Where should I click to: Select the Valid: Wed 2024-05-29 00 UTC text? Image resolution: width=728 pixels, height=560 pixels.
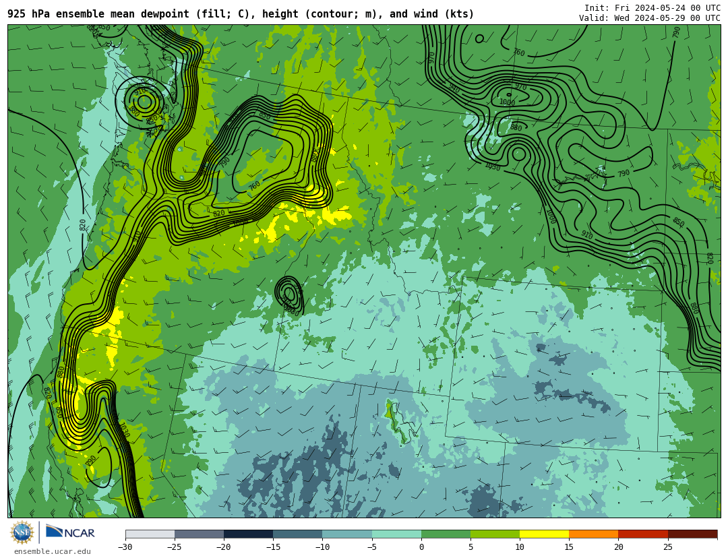pyautogui.click(x=650, y=18)
